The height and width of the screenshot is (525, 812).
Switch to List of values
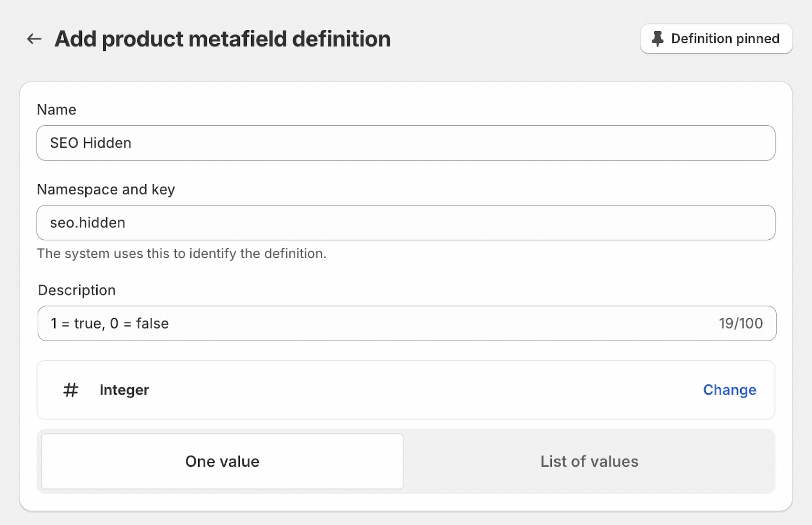tap(589, 461)
